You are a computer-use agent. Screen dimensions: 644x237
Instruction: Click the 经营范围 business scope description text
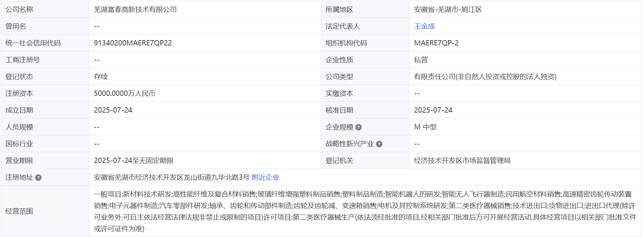(364, 211)
